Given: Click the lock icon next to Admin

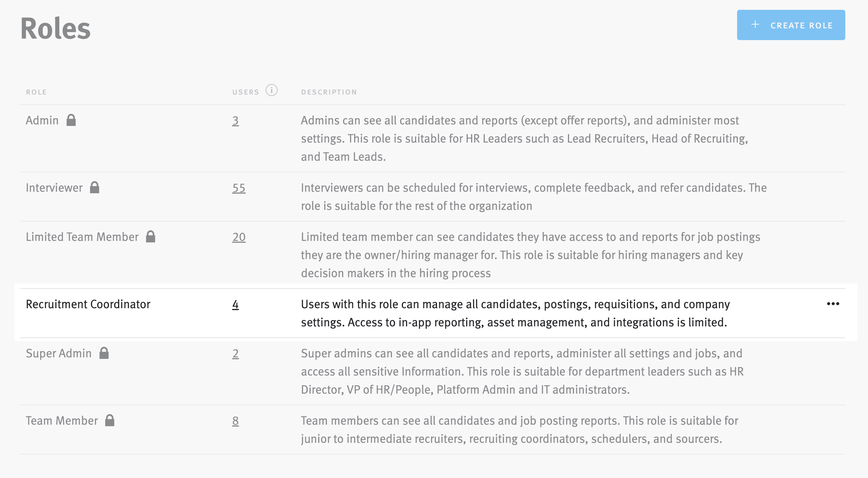Looking at the screenshot, I should click(x=71, y=120).
